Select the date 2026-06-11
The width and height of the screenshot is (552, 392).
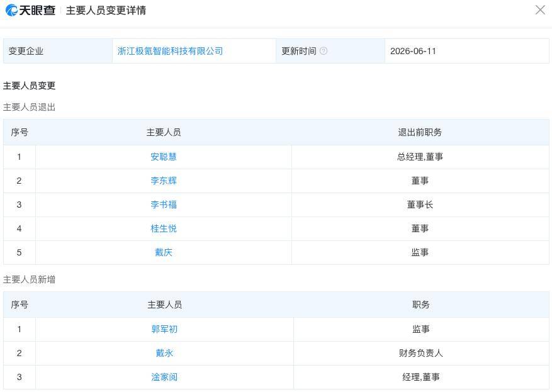[x=413, y=51]
